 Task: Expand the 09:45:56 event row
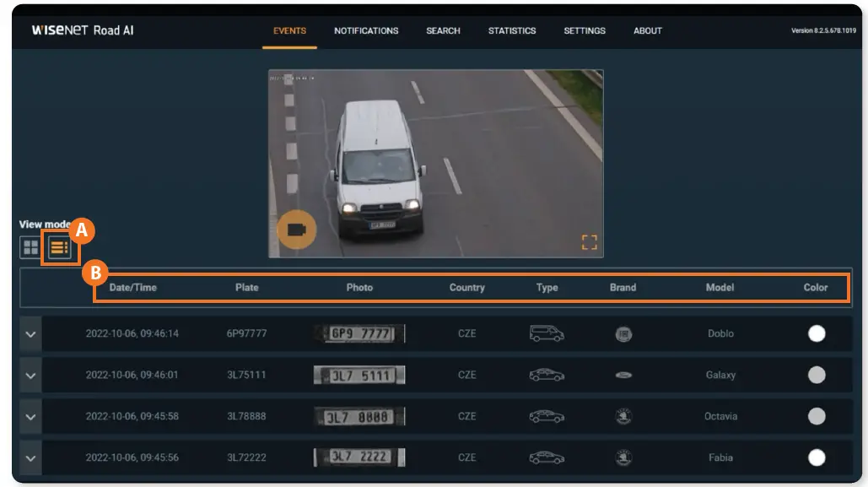[x=30, y=458]
